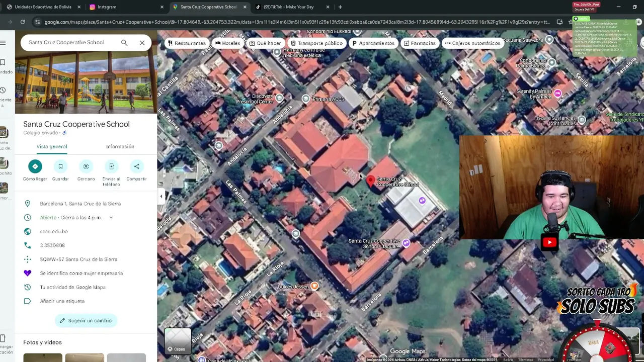
Task: Click the Harmony centro de medicina estética marker
Action: point(276,52)
